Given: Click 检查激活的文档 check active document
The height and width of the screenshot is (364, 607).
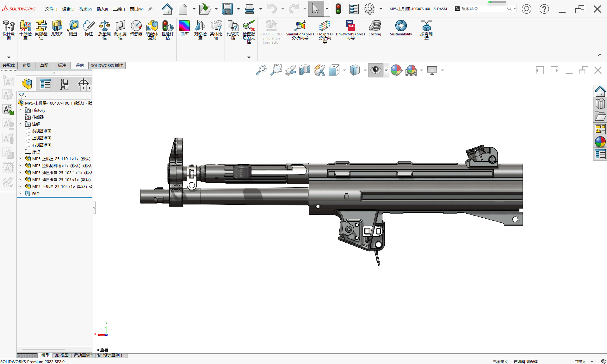Looking at the screenshot, I should tap(249, 32).
